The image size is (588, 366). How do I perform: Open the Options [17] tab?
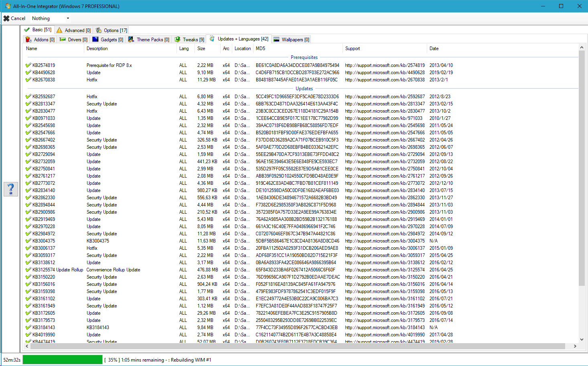click(112, 30)
